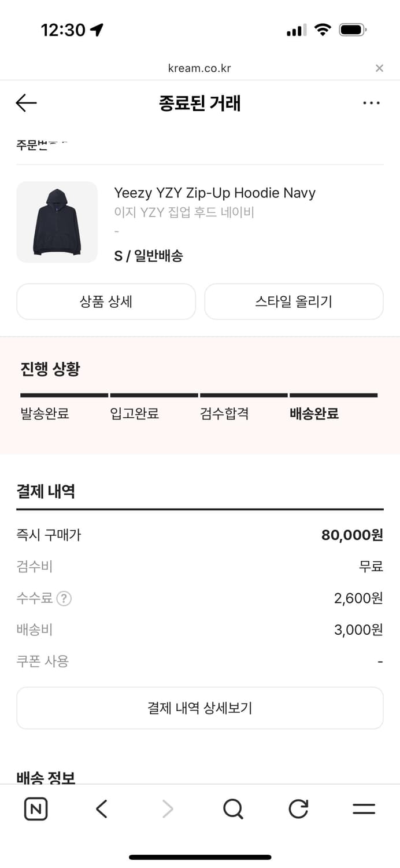
Task: Expand 결제 내역 상세보기 details
Action: (x=200, y=707)
